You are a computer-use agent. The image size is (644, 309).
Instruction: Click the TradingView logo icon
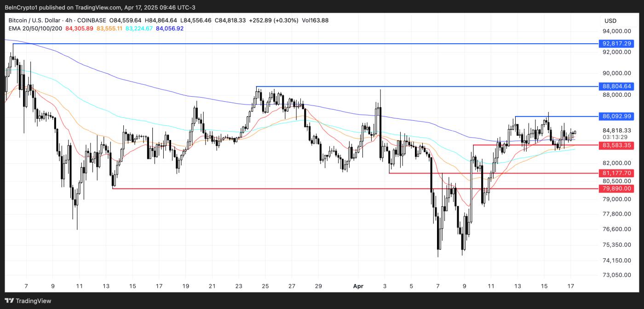point(9,301)
